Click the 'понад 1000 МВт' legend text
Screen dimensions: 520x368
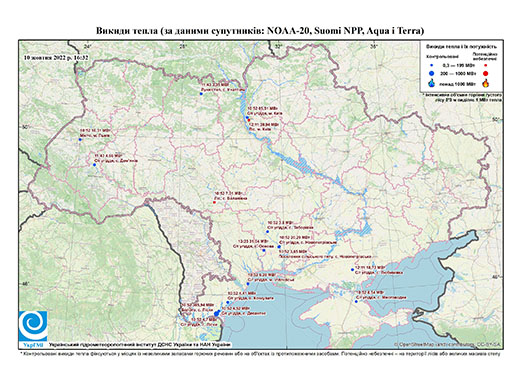[x=457, y=83]
